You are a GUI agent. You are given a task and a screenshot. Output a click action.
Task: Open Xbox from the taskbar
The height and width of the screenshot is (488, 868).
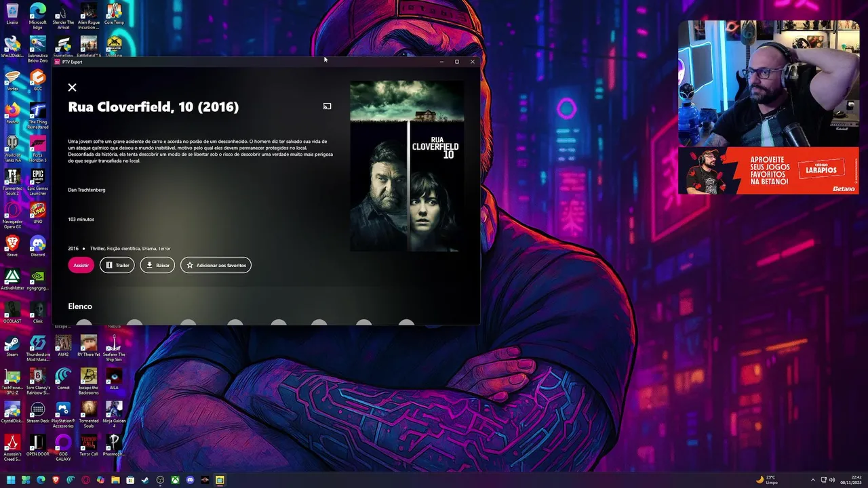click(175, 480)
